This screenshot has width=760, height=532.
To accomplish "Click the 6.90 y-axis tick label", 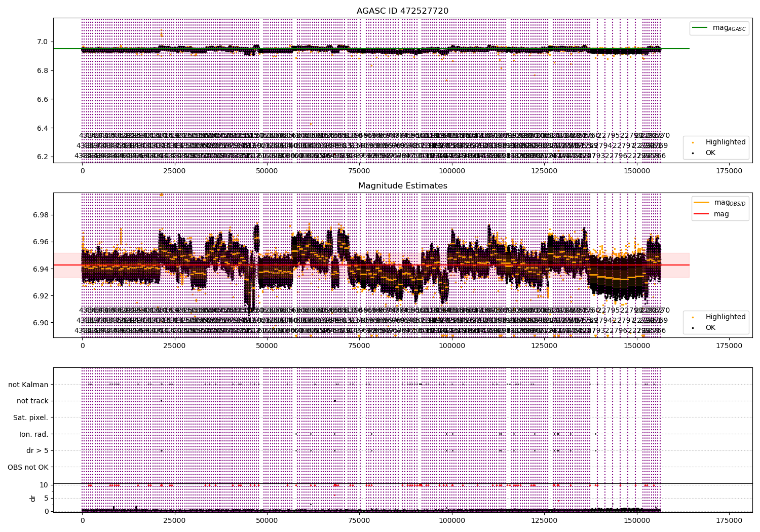I will click(41, 323).
